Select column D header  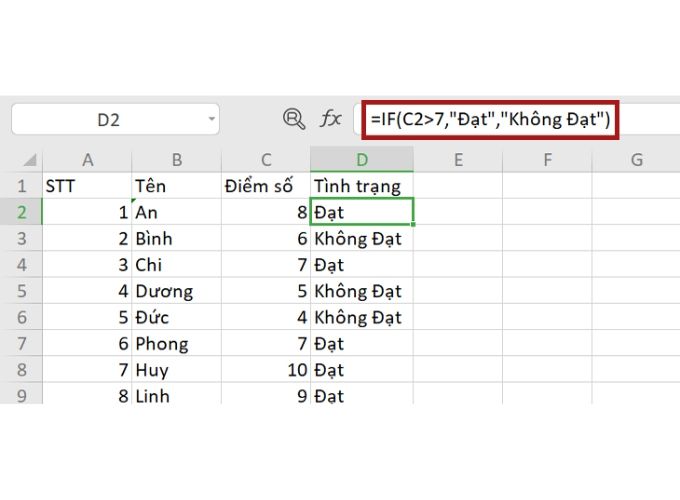coord(362,159)
